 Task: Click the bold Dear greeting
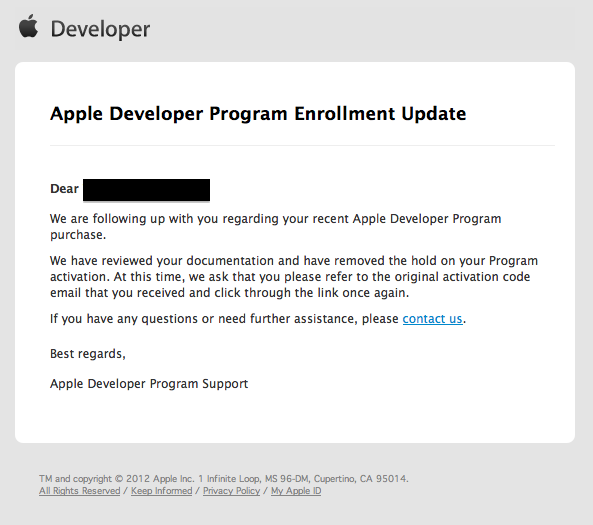(64, 188)
